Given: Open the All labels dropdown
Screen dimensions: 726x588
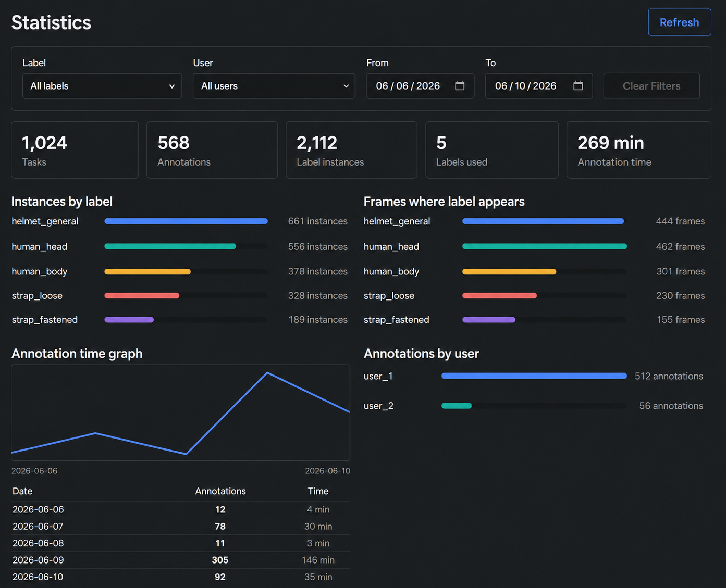Looking at the screenshot, I should pyautogui.click(x=102, y=86).
